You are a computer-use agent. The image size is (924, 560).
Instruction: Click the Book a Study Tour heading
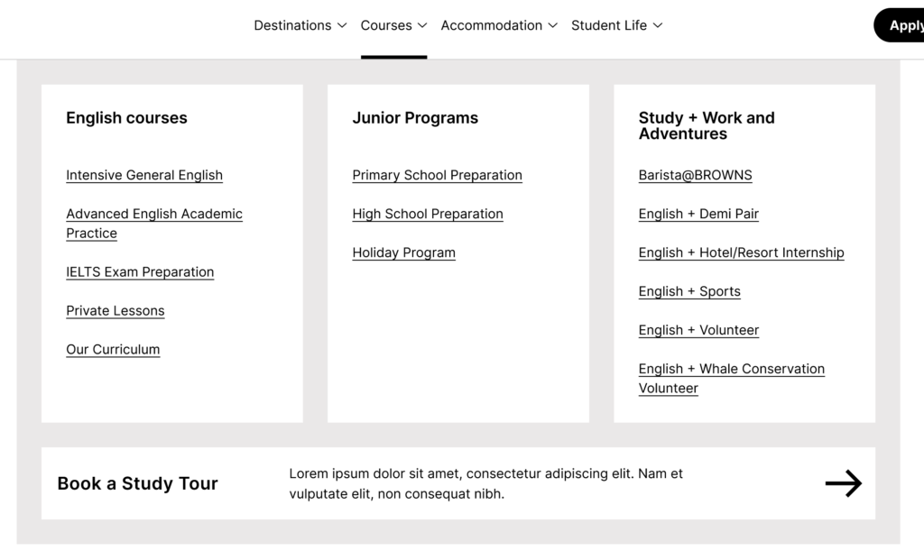click(138, 483)
